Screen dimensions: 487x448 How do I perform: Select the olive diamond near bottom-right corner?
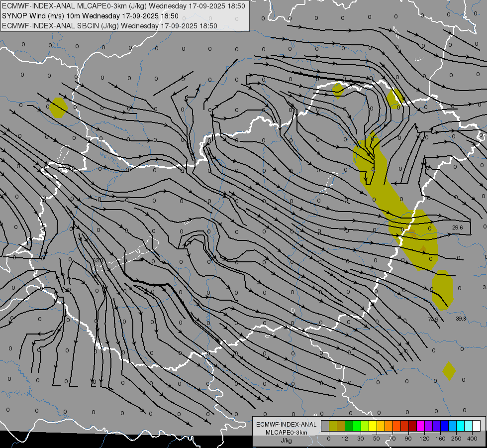coord(449,371)
